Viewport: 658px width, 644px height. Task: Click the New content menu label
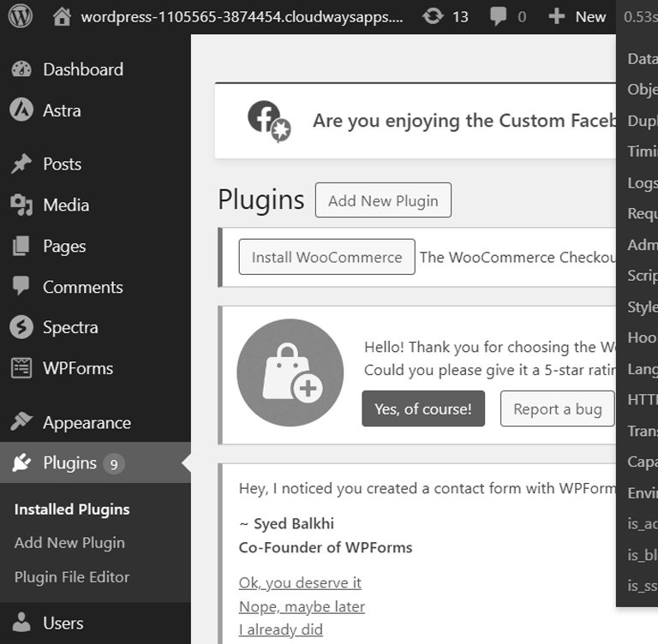tap(590, 17)
